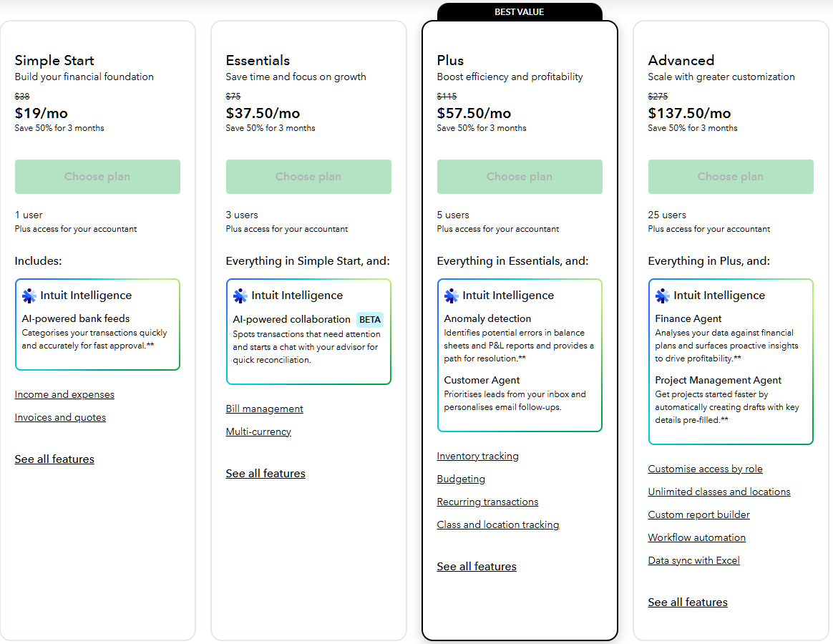Open Custom report builder link
833x644 pixels.
coord(698,514)
